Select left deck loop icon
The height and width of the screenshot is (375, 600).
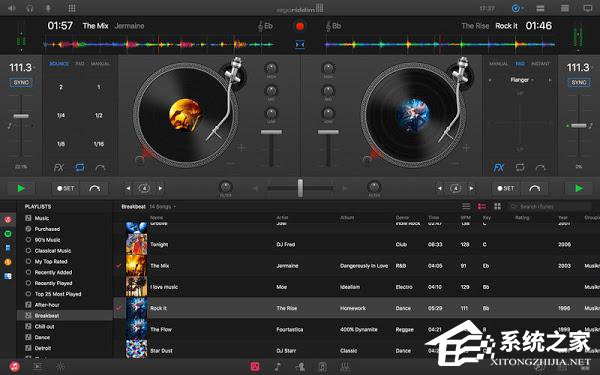coord(80,167)
